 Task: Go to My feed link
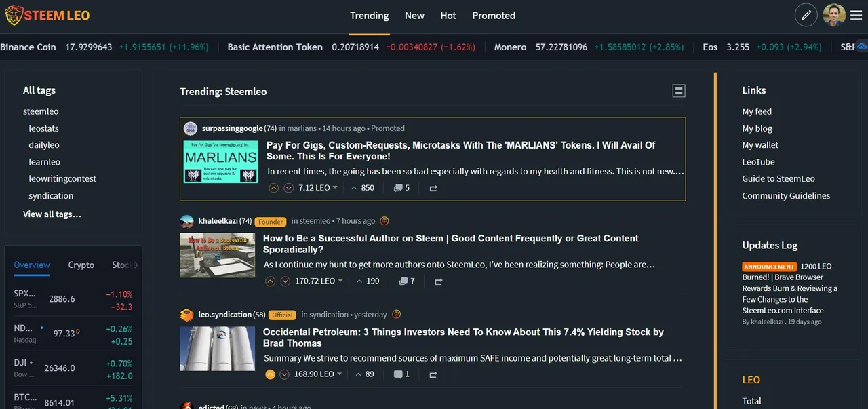click(757, 111)
